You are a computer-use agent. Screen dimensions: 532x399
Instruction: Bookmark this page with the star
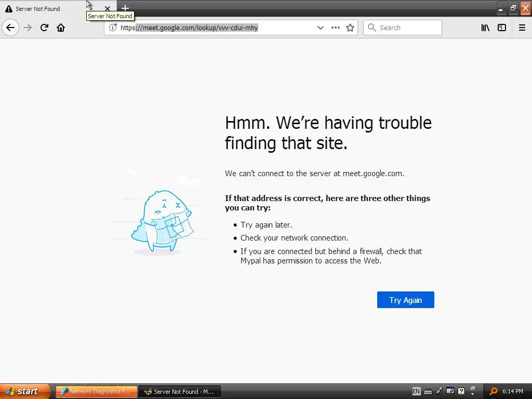click(350, 28)
